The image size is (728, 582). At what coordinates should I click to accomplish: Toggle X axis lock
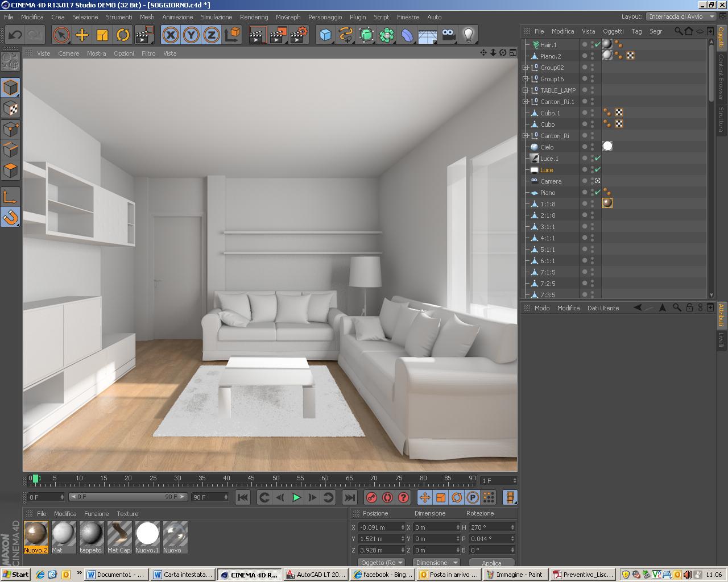(x=171, y=35)
